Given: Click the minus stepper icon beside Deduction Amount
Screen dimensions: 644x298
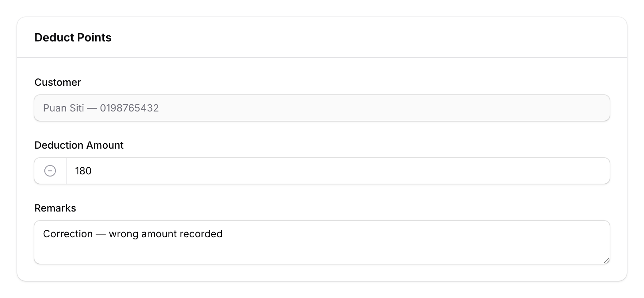Looking at the screenshot, I should [x=50, y=171].
